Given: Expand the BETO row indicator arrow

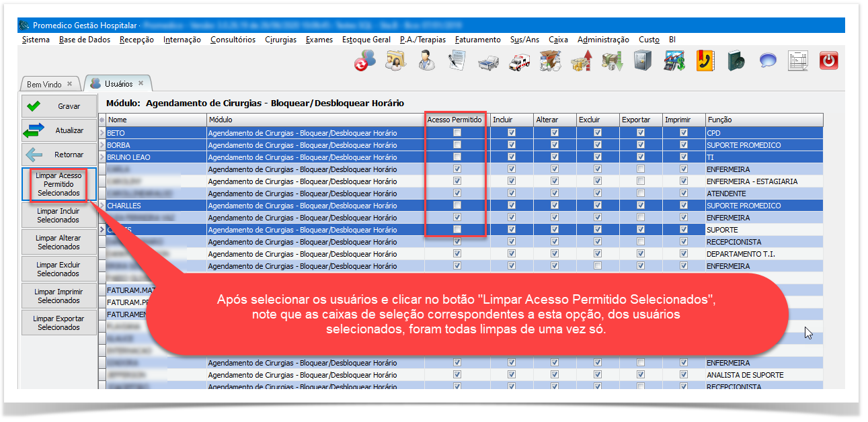Looking at the screenshot, I should [102, 133].
